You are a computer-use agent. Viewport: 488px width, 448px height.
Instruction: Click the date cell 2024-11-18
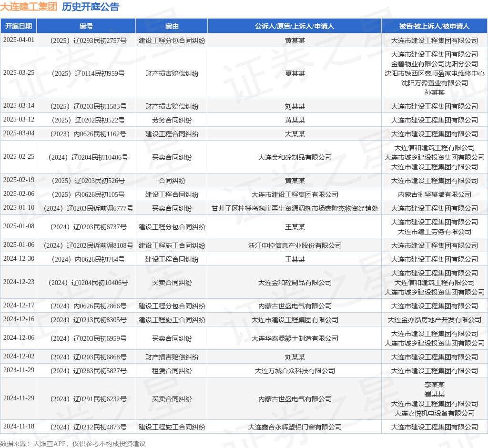click(x=19, y=426)
